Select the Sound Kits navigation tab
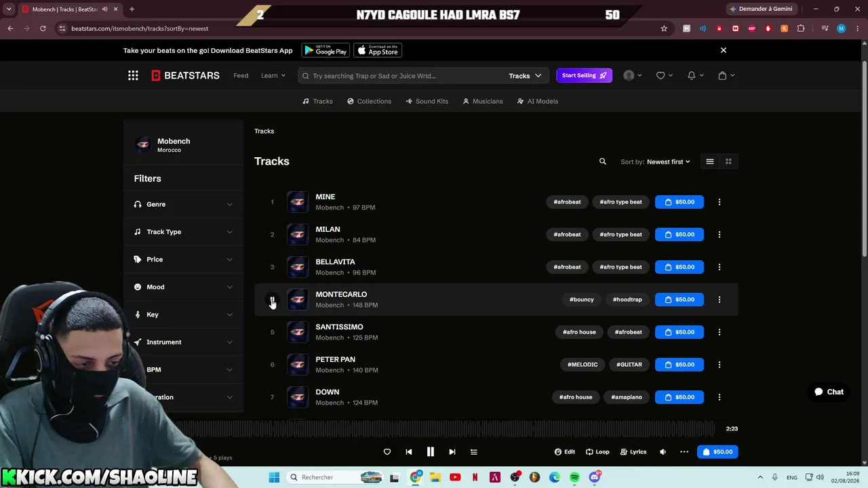This screenshot has height=488, width=868. [427, 101]
